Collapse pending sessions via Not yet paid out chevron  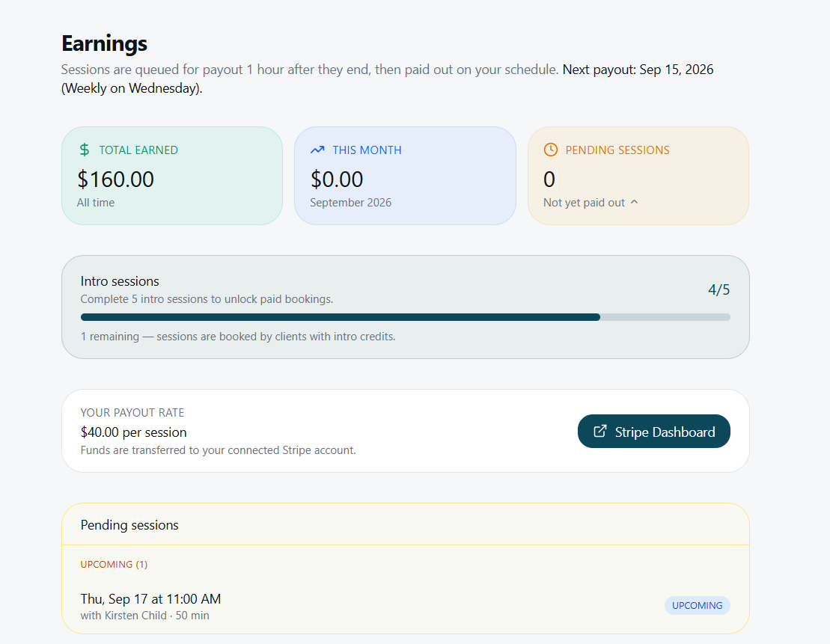pyautogui.click(x=635, y=202)
